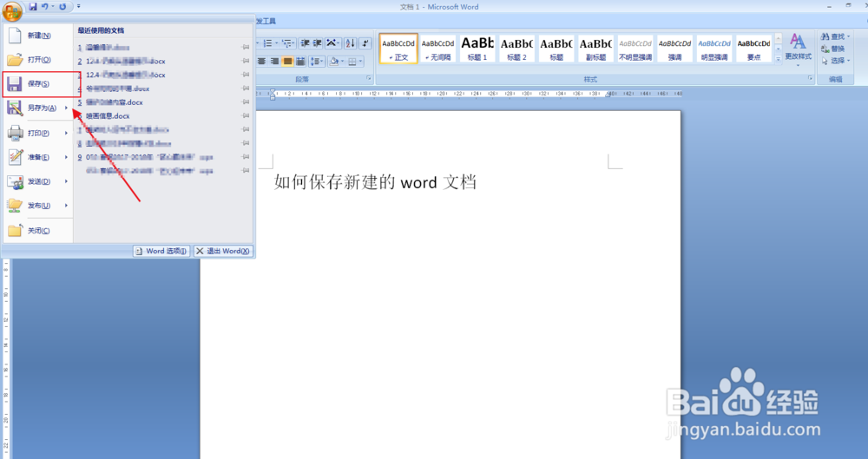Open the Undo history dropdown arrow
Viewport: 868px width, 459px height.
pos(53,7)
